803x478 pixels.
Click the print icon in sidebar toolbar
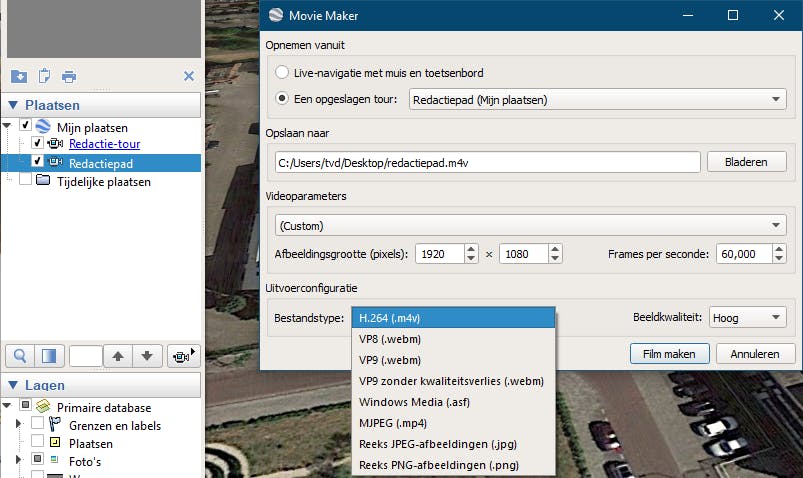tap(69, 77)
